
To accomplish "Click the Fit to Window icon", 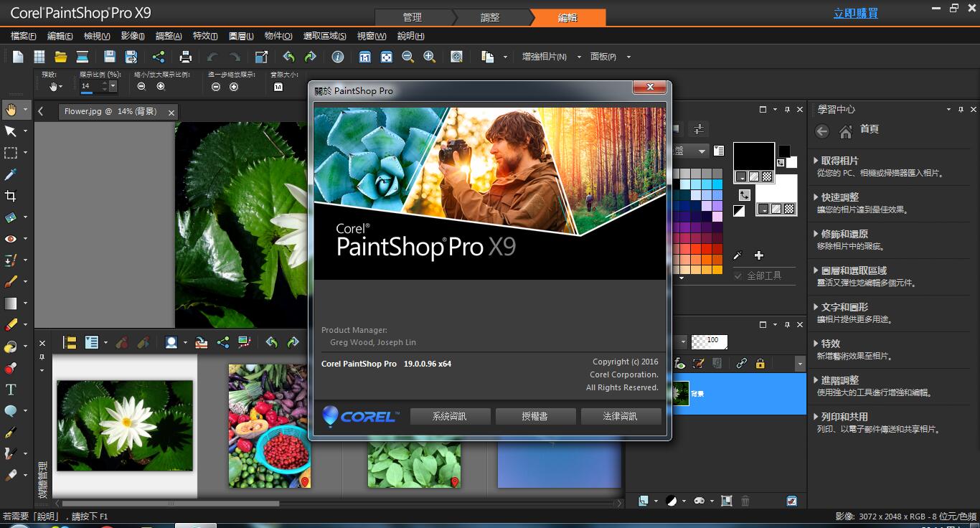I will 387,57.
